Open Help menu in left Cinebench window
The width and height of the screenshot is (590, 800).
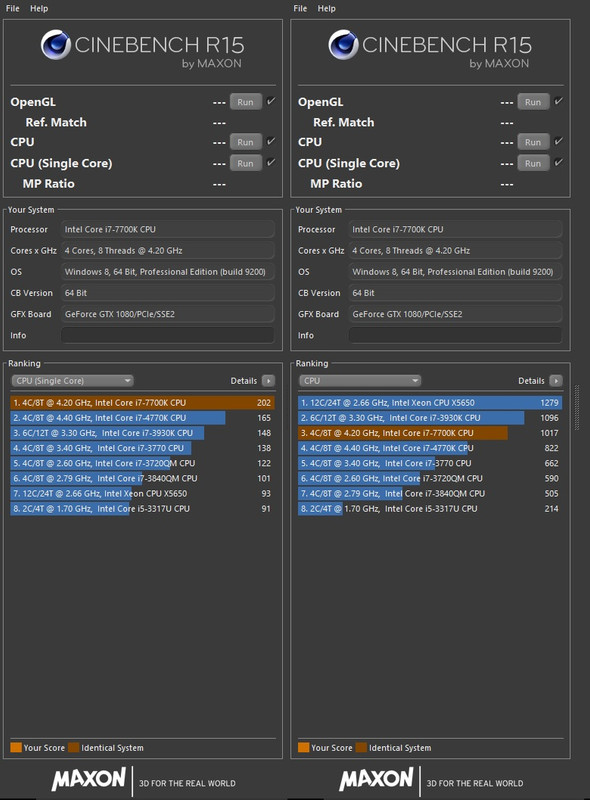[39, 8]
